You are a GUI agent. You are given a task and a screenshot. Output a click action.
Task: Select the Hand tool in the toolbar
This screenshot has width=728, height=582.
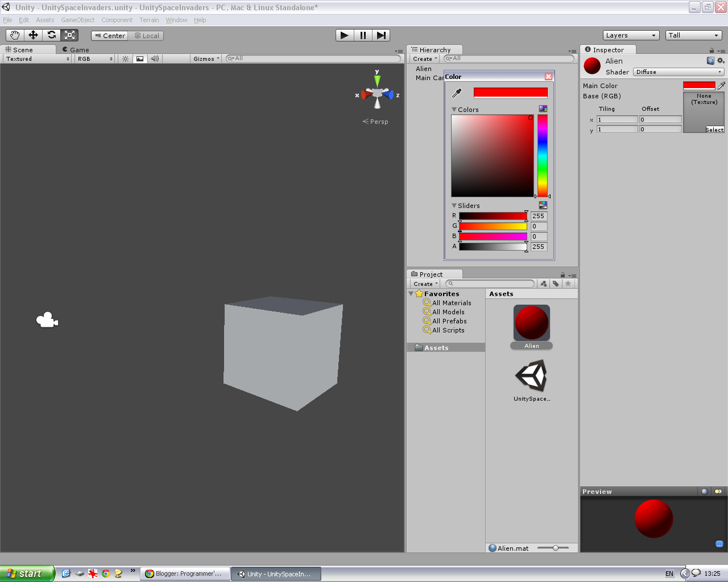pyautogui.click(x=14, y=35)
